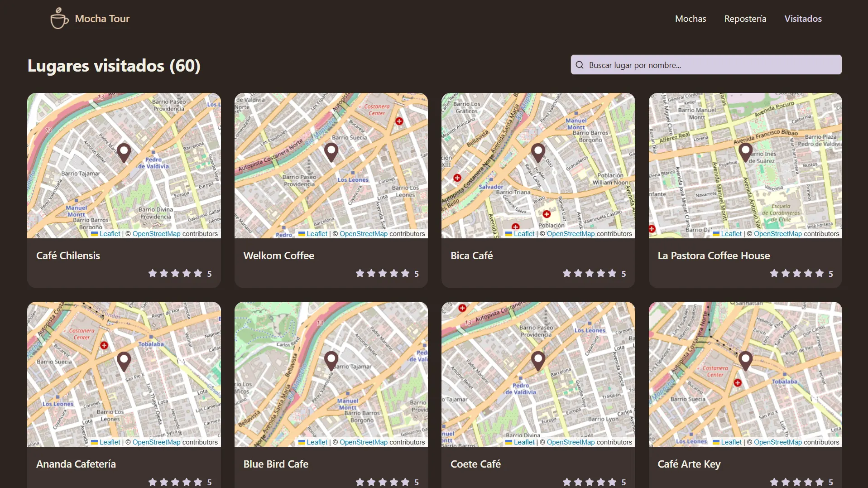Screen dimensions: 868x488
Task: Click OpenStreetMap link on Ananda Cafetería map
Action: pos(156,442)
